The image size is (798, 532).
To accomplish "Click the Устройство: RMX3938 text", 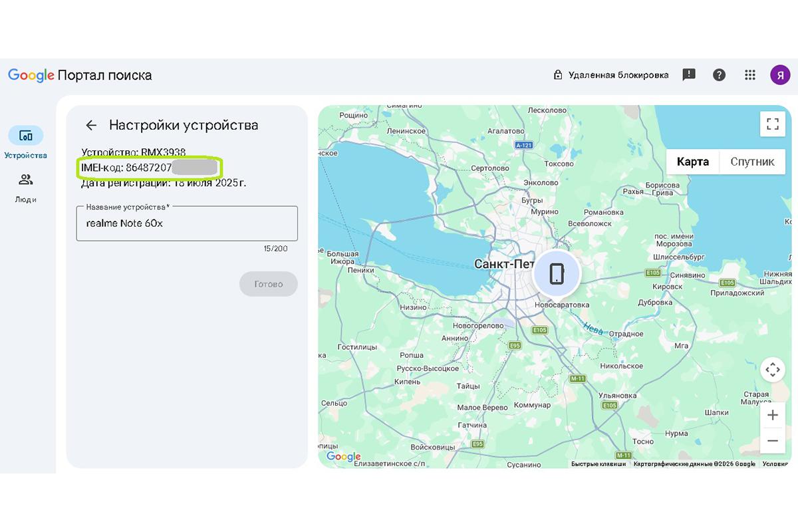I will [134, 152].
